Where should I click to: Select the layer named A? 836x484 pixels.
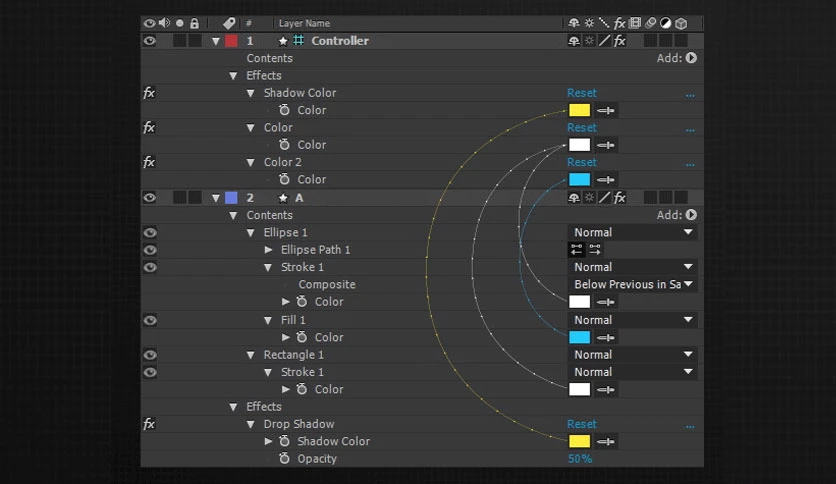point(299,198)
